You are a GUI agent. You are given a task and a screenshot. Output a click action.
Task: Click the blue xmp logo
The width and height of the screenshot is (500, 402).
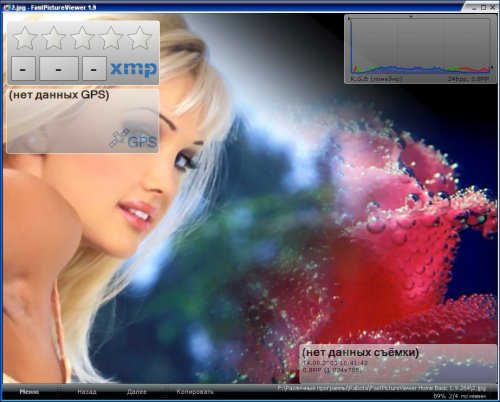[133, 69]
